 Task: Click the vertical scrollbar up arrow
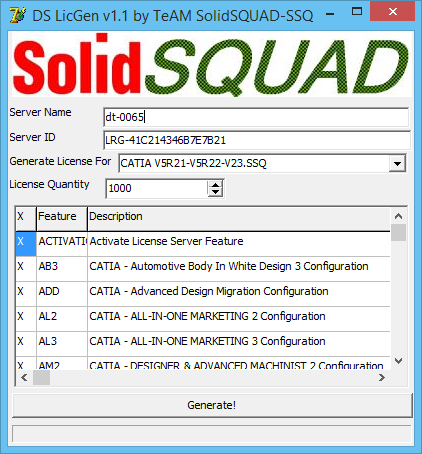pyautogui.click(x=398, y=216)
